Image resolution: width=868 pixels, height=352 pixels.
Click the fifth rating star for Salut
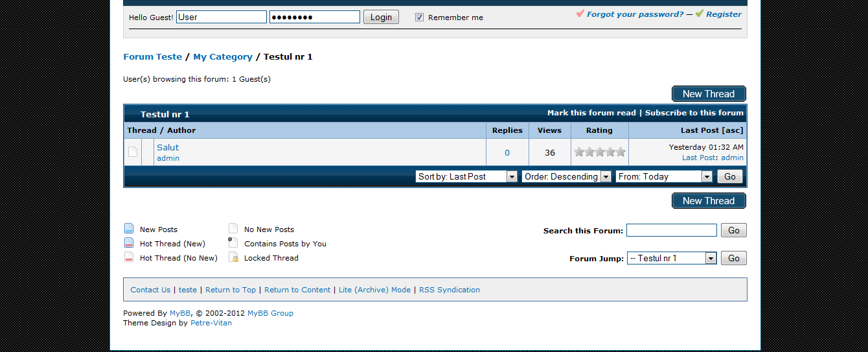[621, 152]
